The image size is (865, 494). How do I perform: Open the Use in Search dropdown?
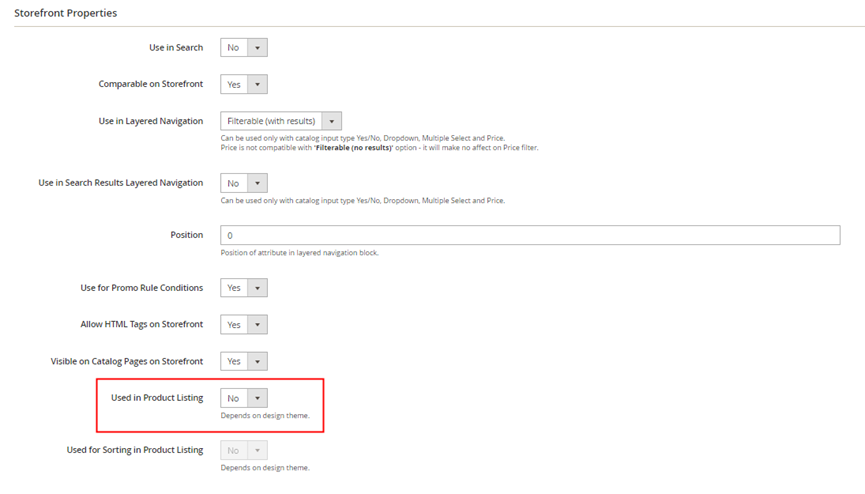tap(244, 47)
